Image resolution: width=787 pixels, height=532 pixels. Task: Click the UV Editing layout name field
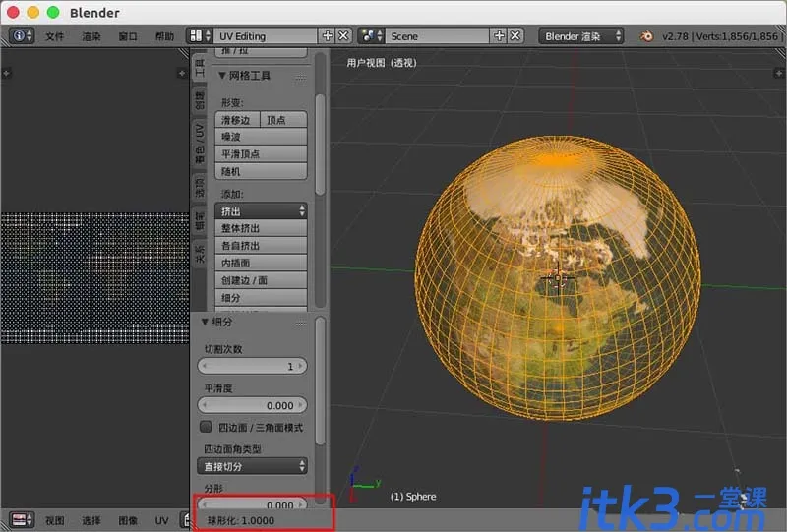pyautogui.click(x=265, y=36)
